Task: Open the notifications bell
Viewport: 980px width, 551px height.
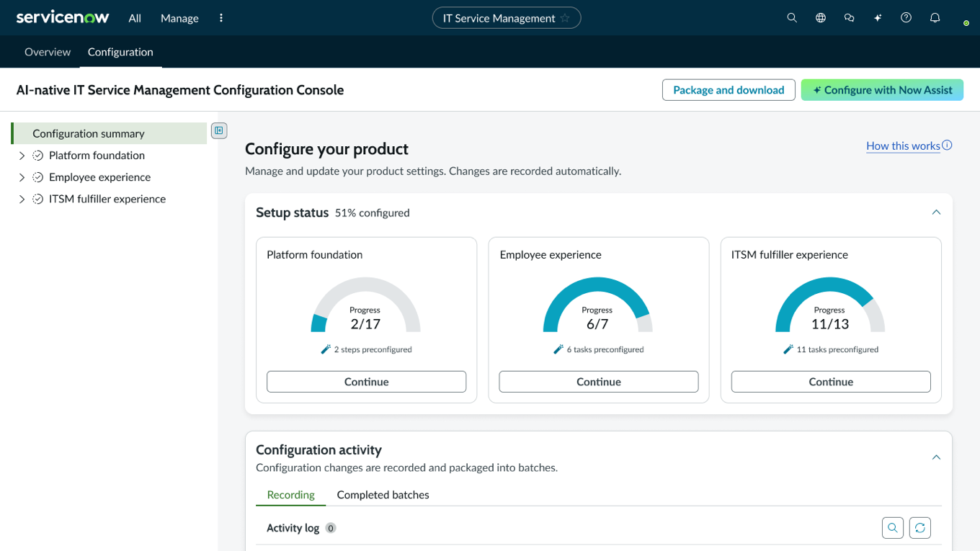Action: (935, 18)
